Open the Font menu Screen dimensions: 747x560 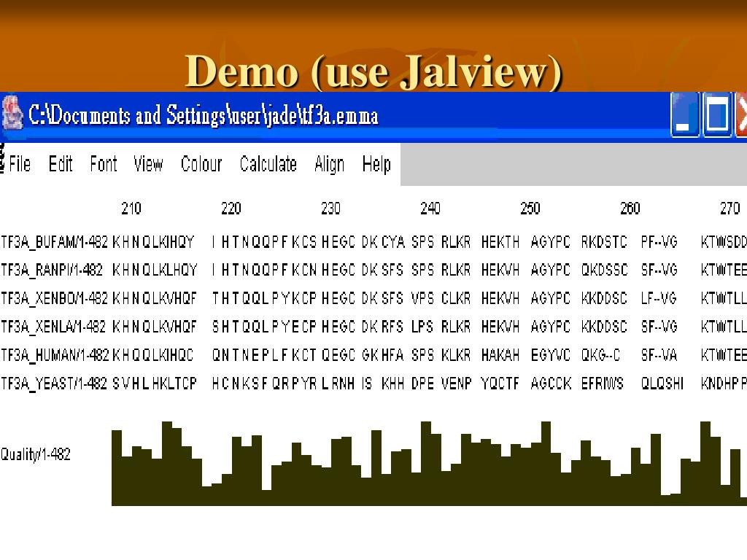(x=104, y=164)
